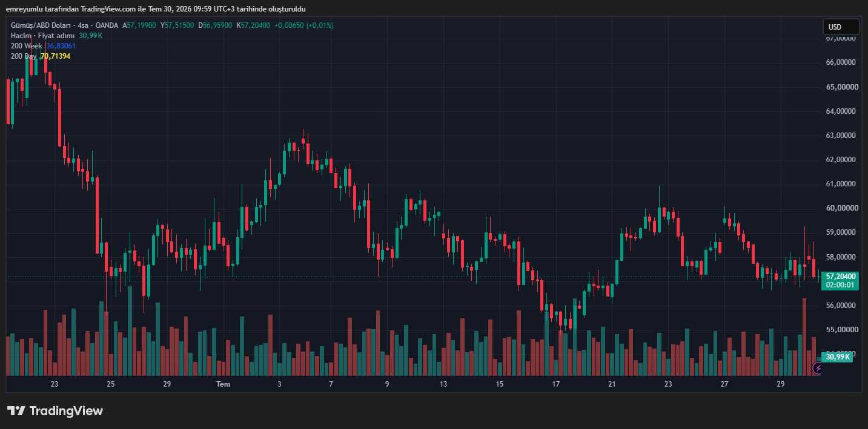Click the OANDA exchange label
Viewport: 868px width, 429px height.
coord(107,25)
